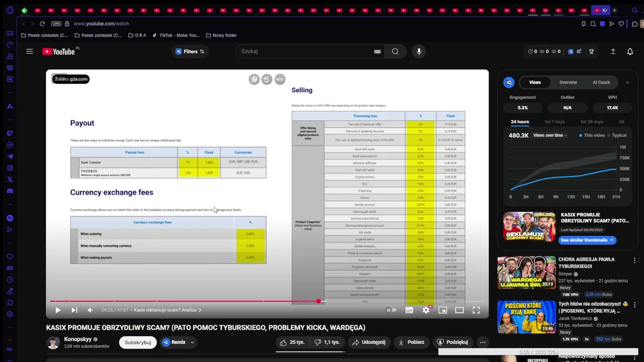Open the Konopskyy channel name
644x362 pixels.
pos(77,339)
